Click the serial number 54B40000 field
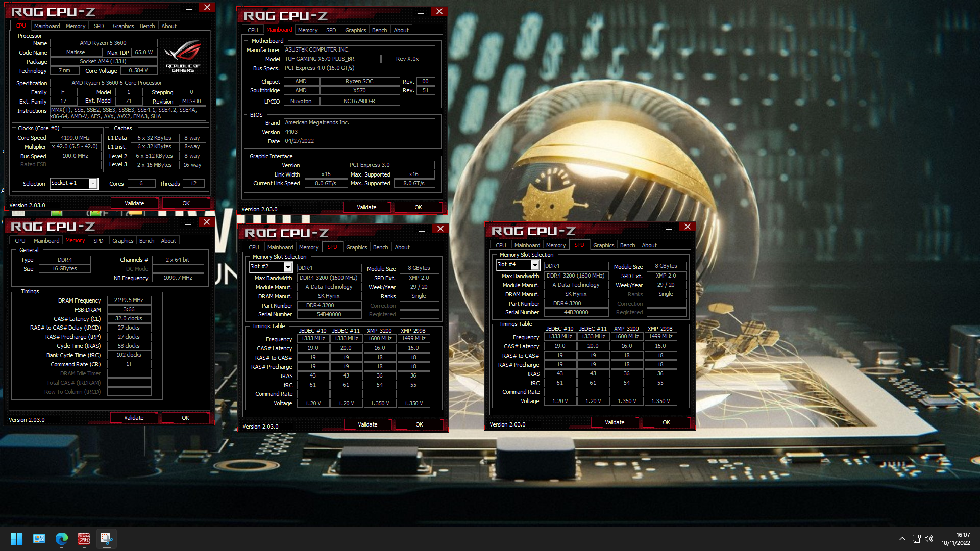The height and width of the screenshot is (551, 980). [329, 314]
